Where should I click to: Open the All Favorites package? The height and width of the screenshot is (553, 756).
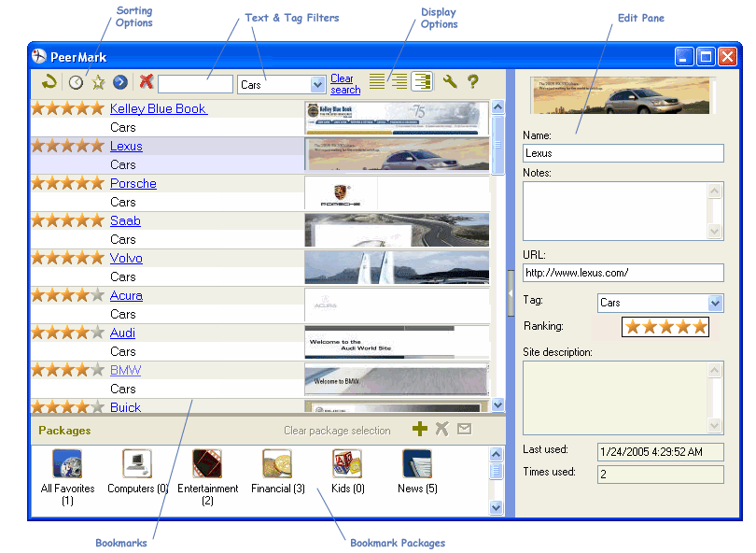point(67,476)
